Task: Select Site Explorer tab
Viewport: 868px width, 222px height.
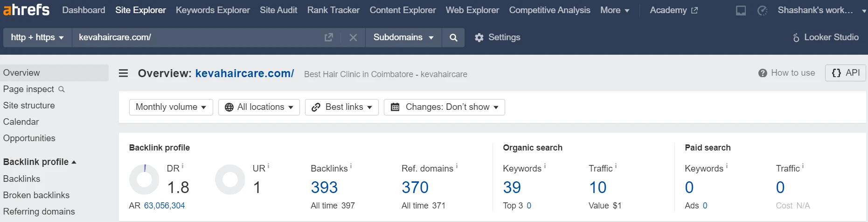Action: tap(140, 10)
